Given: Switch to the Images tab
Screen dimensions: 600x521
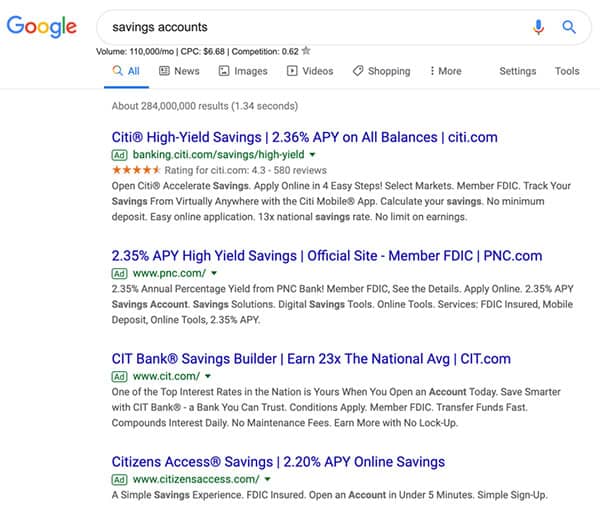Looking at the screenshot, I should [243, 71].
